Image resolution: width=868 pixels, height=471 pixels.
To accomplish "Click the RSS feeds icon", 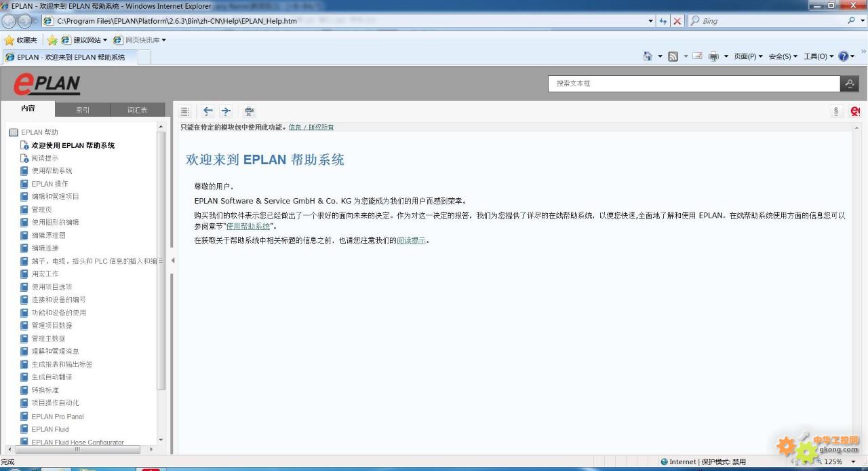I will click(x=673, y=56).
